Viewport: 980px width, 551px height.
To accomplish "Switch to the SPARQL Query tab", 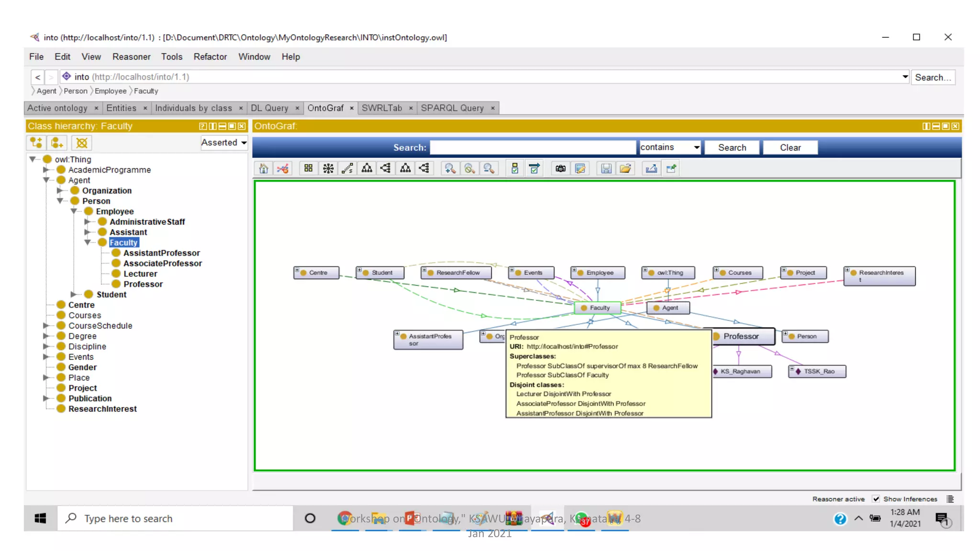I will tap(452, 108).
